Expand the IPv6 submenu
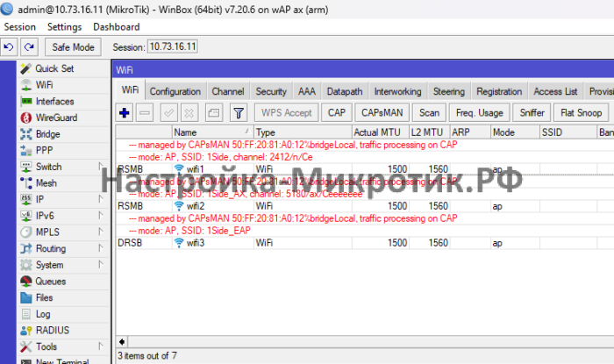Image resolution: width=614 pixels, height=364 pixels. pyautogui.click(x=101, y=216)
